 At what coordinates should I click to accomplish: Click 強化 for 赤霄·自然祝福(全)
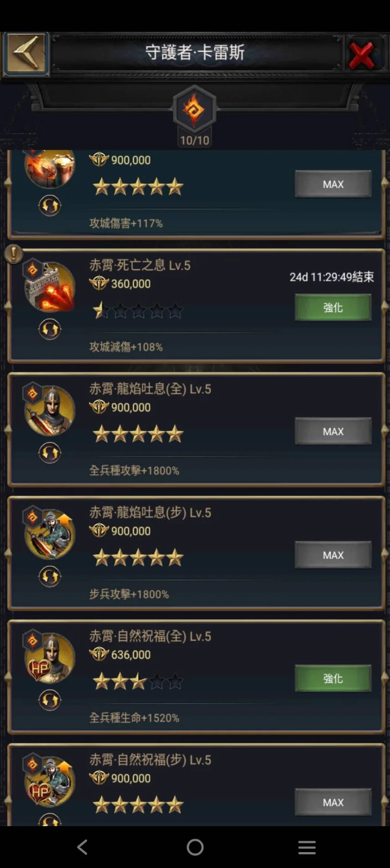[333, 678]
